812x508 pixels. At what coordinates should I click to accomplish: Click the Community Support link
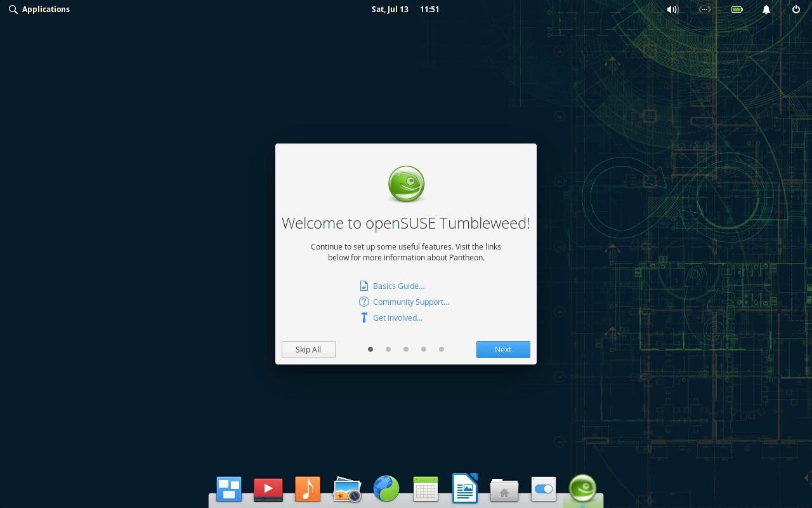click(x=410, y=302)
